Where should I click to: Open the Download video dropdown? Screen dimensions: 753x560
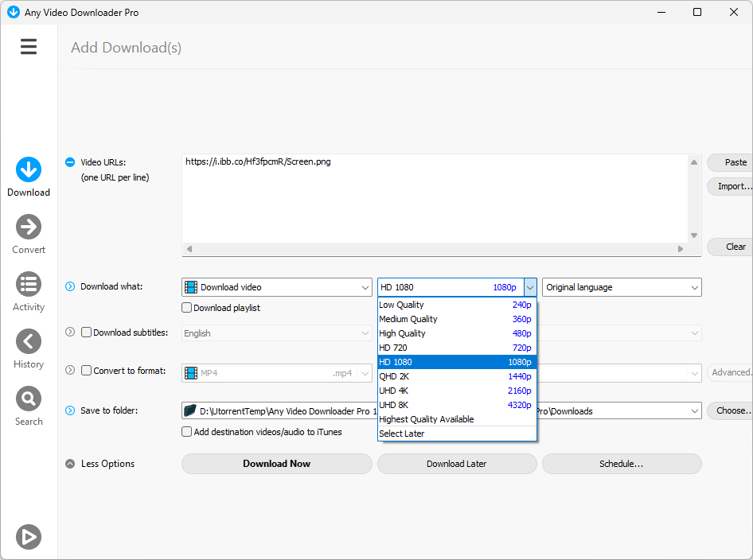(x=277, y=287)
